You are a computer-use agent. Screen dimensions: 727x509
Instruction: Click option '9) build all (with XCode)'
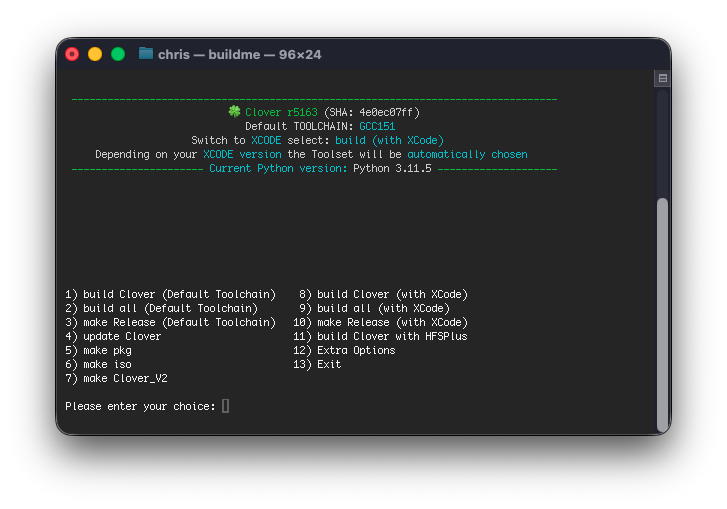point(375,308)
